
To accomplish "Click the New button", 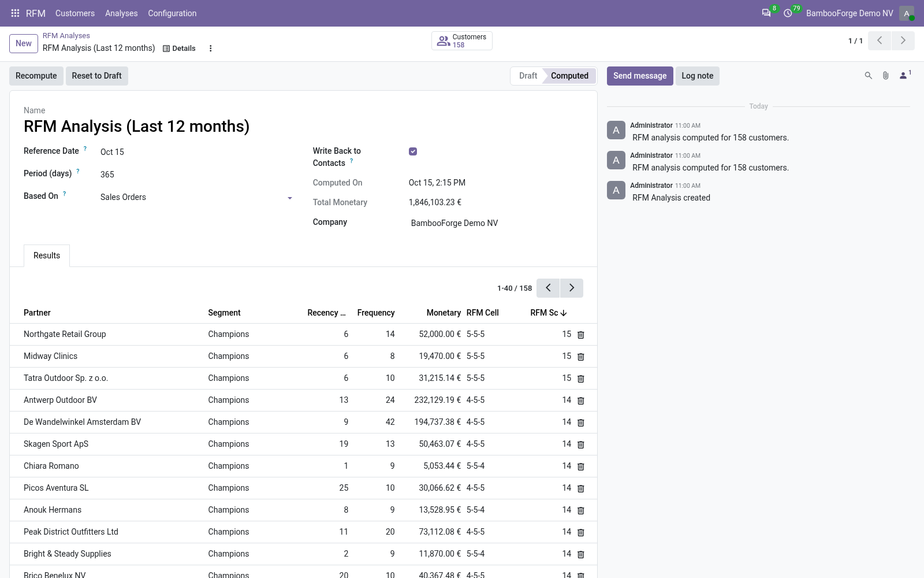I will click(24, 43).
